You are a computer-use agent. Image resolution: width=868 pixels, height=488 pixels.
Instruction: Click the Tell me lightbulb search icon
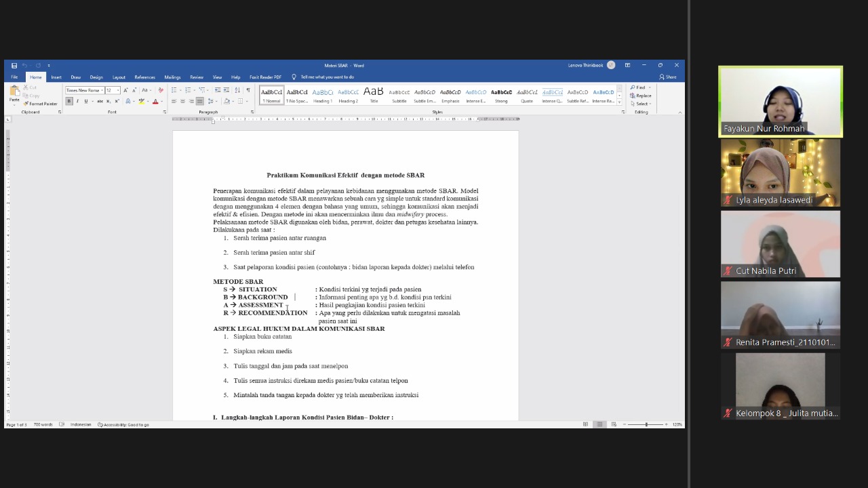[x=294, y=77]
